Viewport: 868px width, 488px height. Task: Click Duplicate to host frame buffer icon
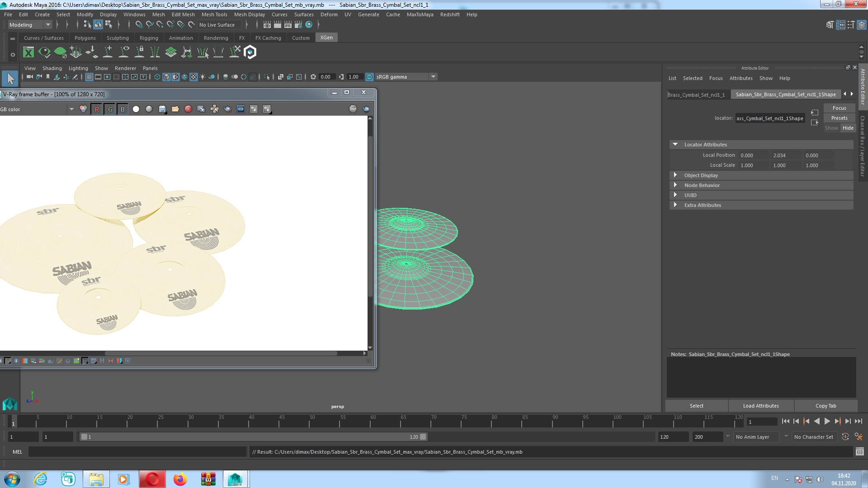[x=201, y=109]
